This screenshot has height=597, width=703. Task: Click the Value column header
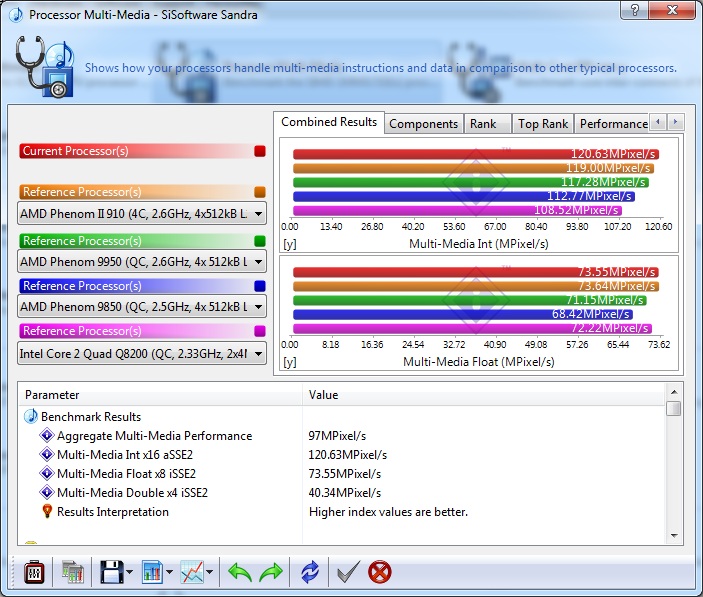483,395
